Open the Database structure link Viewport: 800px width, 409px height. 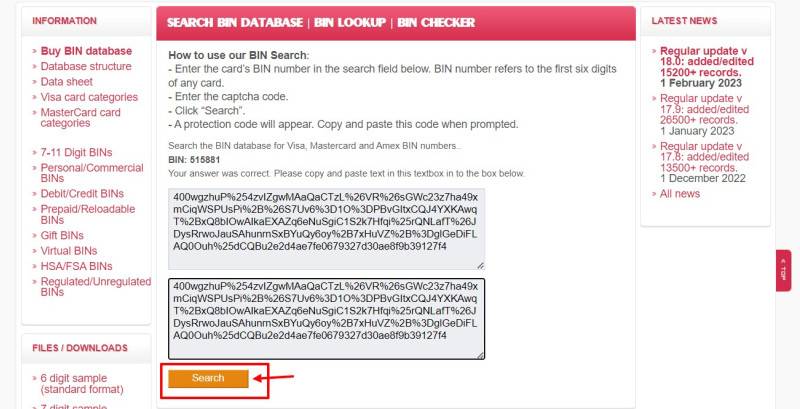86,66
